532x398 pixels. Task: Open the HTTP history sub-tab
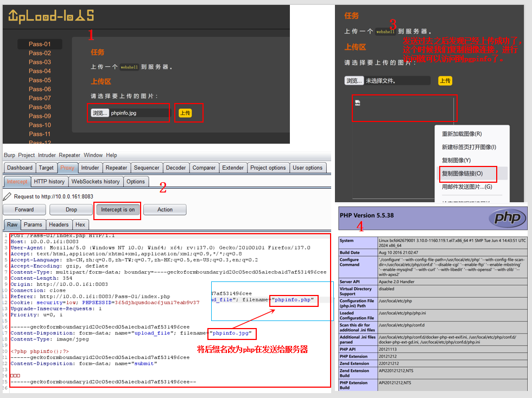pos(49,181)
